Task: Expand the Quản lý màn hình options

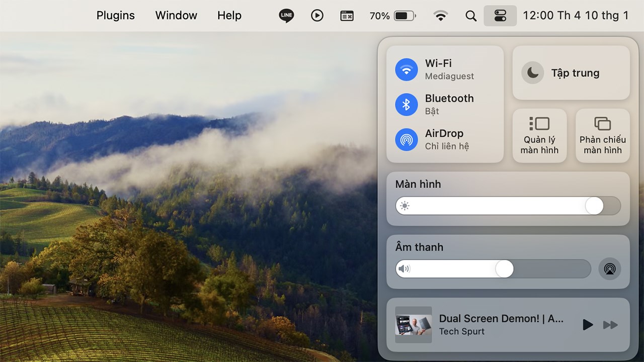Action: (x=539, y=136)
